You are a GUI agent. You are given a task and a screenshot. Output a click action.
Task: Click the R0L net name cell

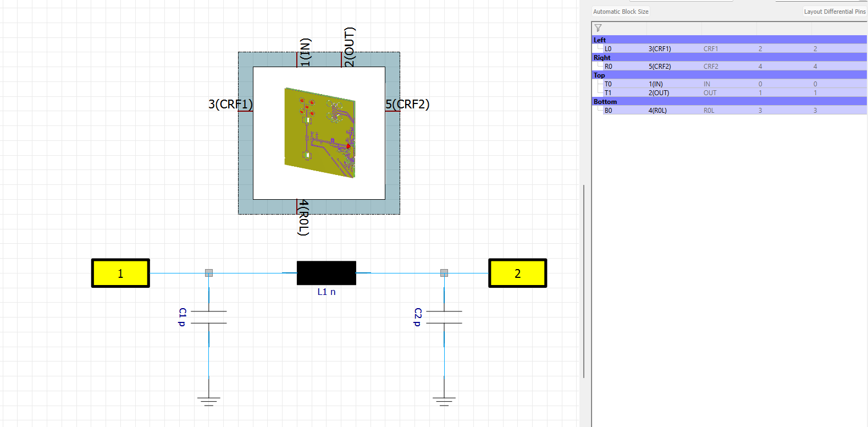tap(709, 110)
